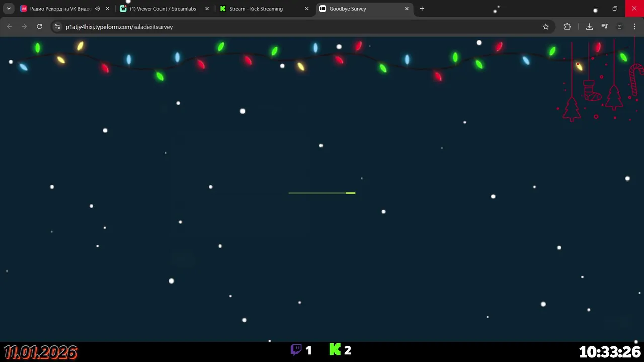This screenshot has height=362, width=644.
Task: Close the Радио Рекорд VK Видео tab
Action: (x=107, y=9)
